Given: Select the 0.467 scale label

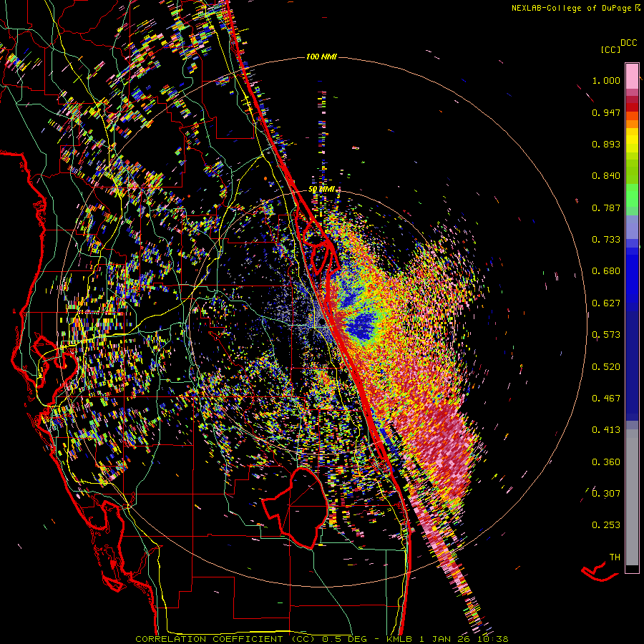Looking at the screenshot, I should point(606,399).
